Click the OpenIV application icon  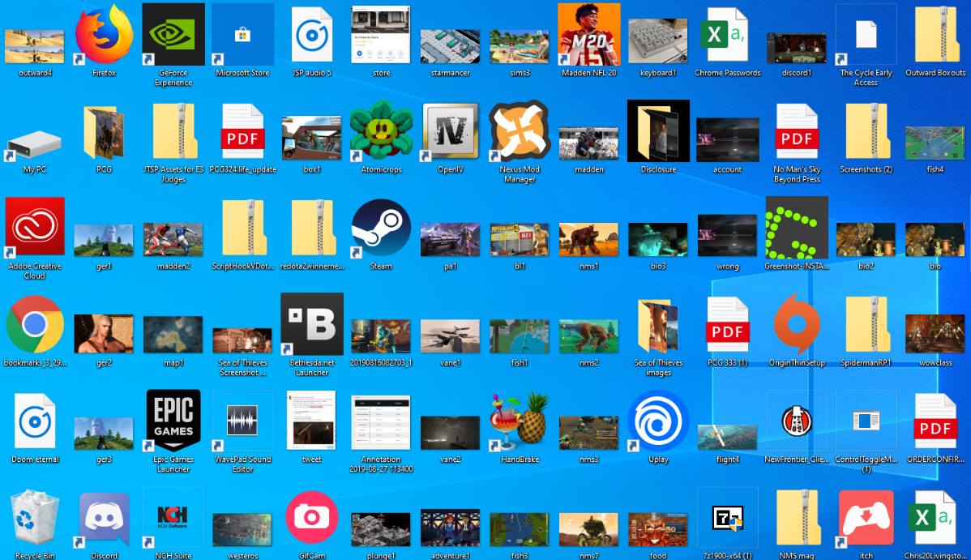point(450,132)
